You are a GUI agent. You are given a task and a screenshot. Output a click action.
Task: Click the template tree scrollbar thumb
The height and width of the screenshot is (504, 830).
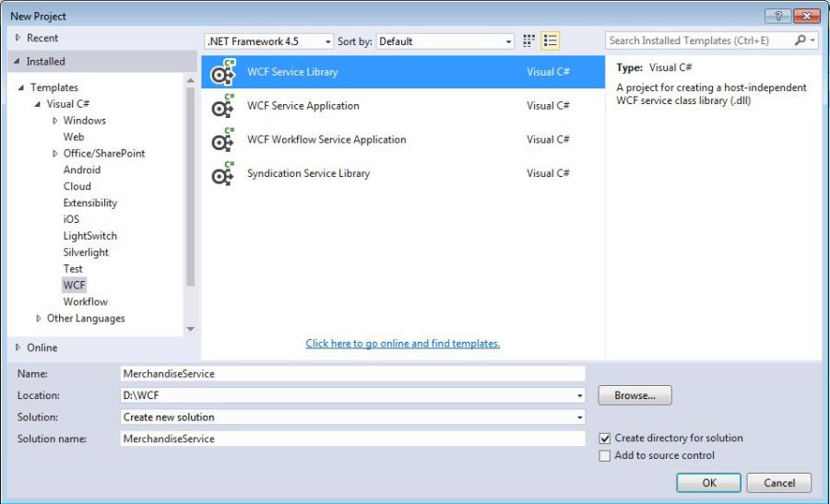[191, 187]
